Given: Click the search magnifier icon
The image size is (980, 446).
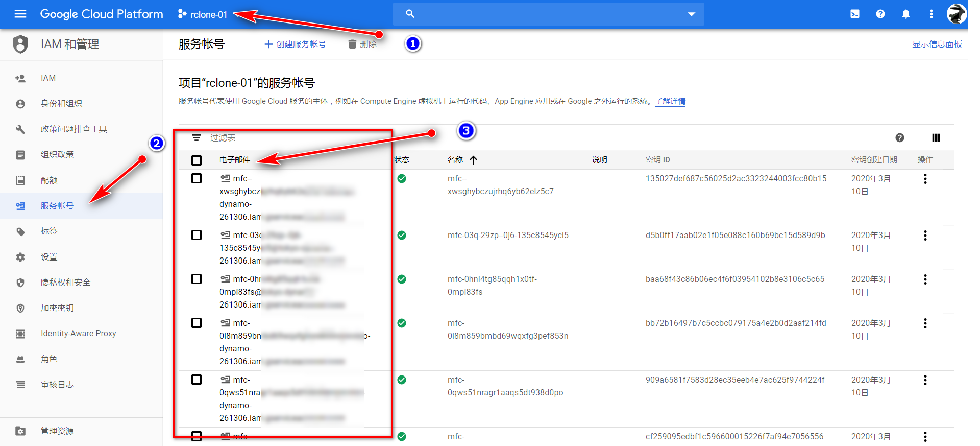Looking at the screenshot, I should [x=410, y=14].
